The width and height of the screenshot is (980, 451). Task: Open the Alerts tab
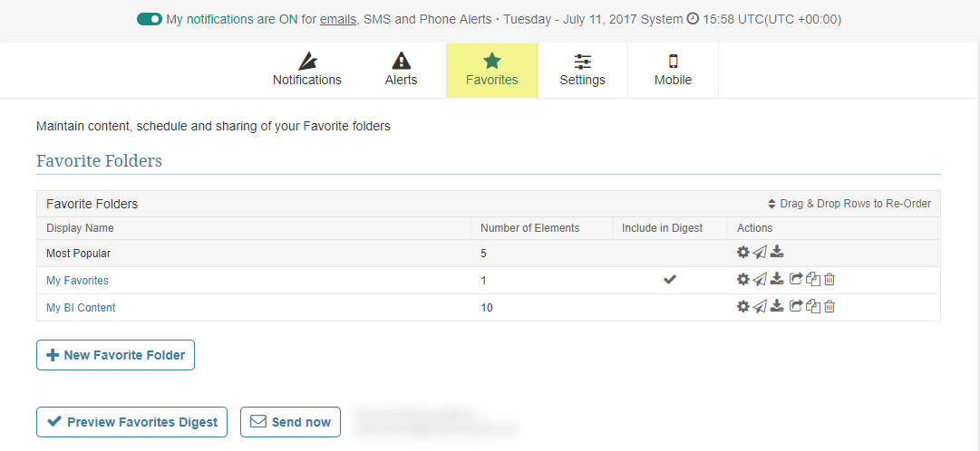point(401,71)
